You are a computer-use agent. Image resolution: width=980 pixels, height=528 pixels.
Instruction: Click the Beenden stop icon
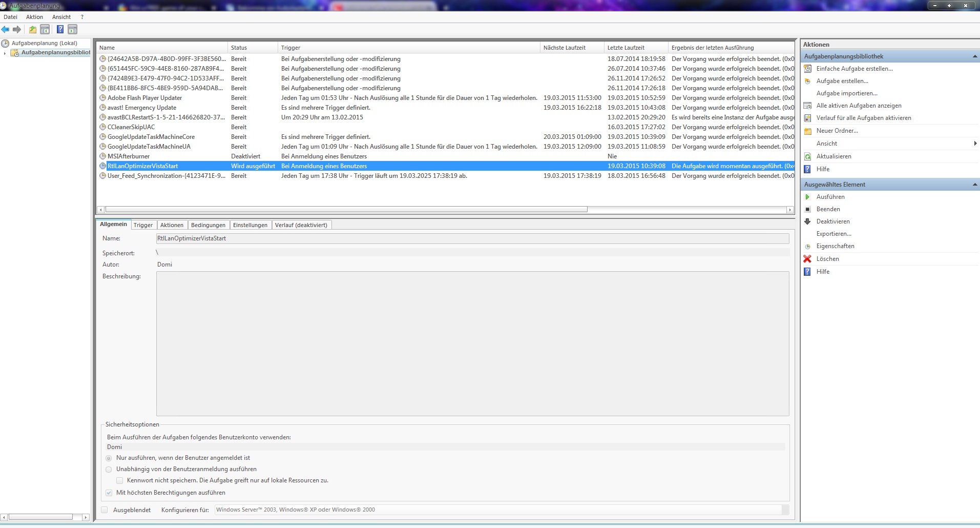point(808,209)
